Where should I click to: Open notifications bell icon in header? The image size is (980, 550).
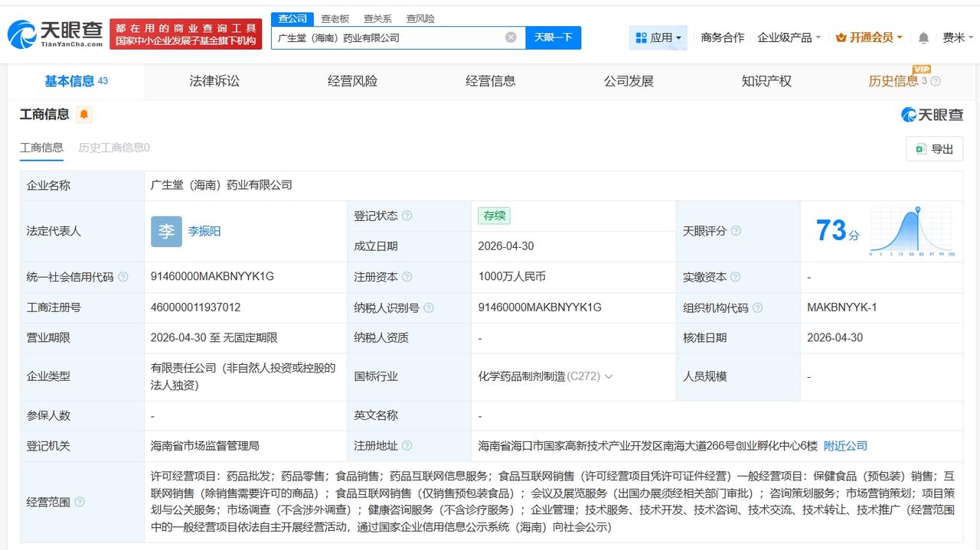click(924, 37)
